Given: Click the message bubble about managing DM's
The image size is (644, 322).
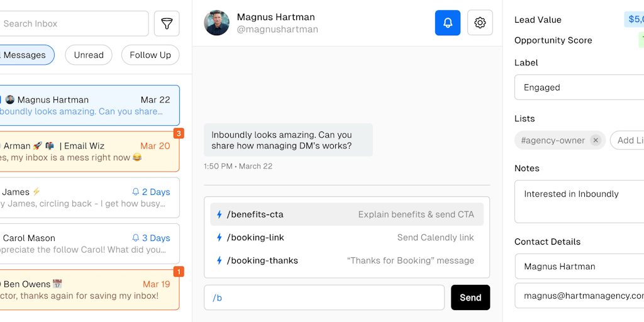Looking at the screenshot, I should pos(288,140).
